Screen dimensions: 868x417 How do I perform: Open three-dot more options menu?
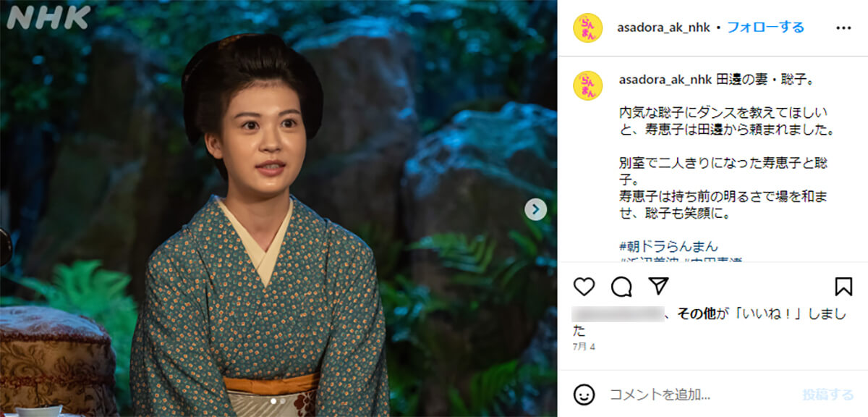pyautogui.click(x=843, y=28)
